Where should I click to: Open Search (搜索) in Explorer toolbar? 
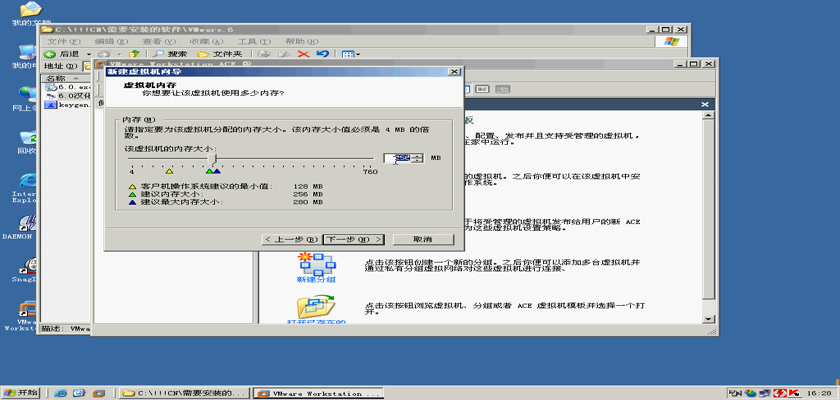(x=170, y=54)
